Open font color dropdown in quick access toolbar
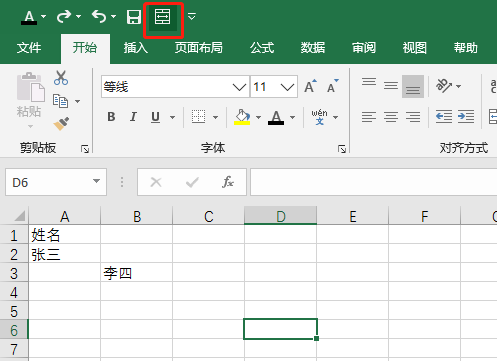 tap(44, 16)
